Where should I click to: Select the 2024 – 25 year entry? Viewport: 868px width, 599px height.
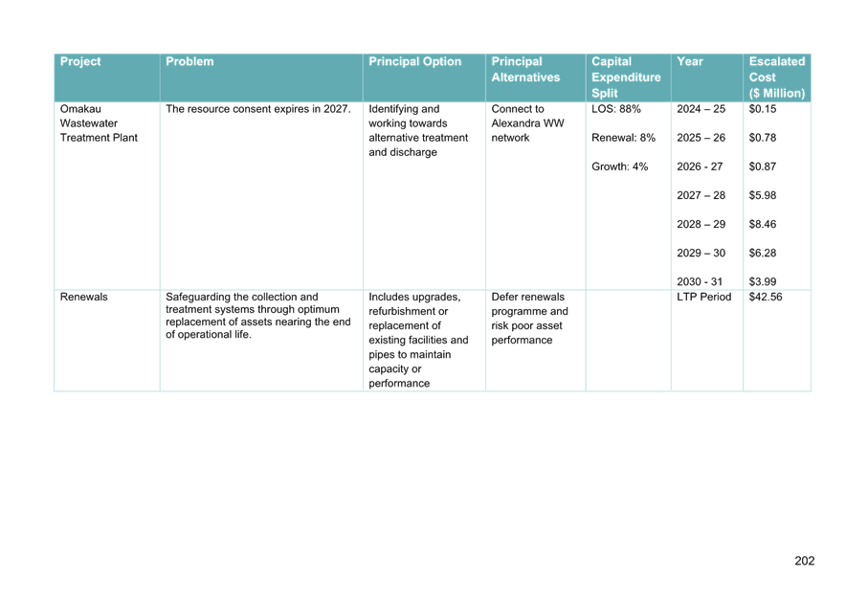tap(701, 109)
